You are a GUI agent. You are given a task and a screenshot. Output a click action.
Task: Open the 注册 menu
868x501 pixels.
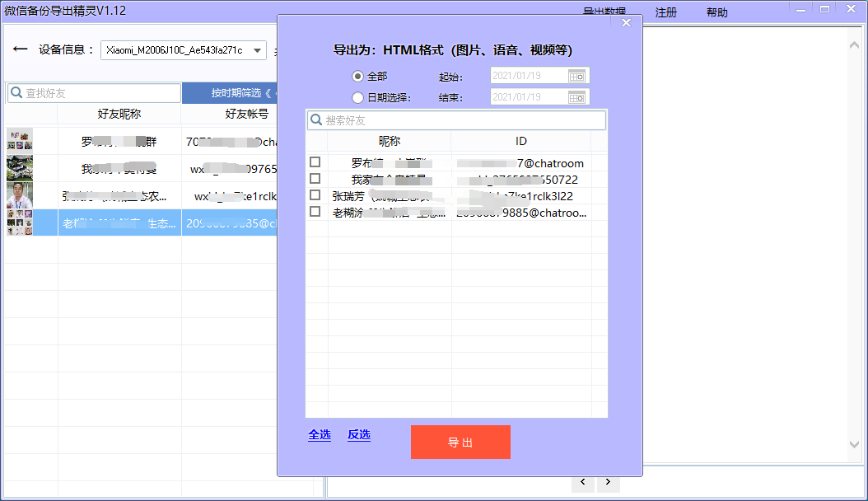click(665, 12)
